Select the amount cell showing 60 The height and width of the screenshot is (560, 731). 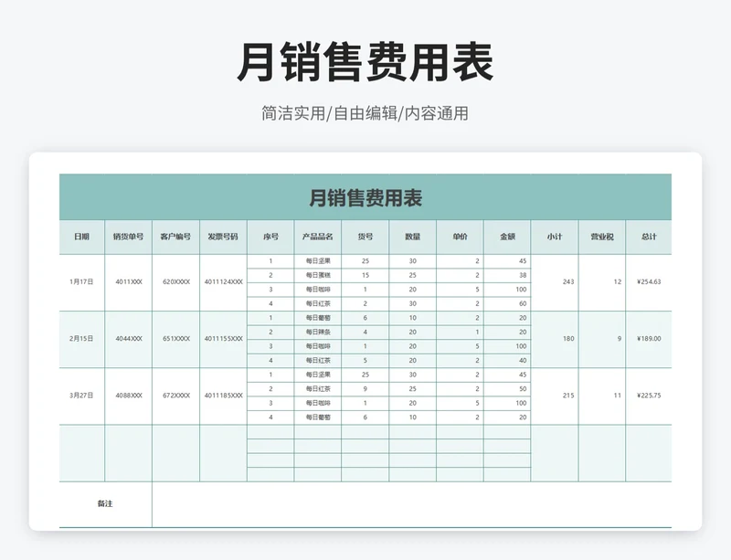tap(507, 304)
